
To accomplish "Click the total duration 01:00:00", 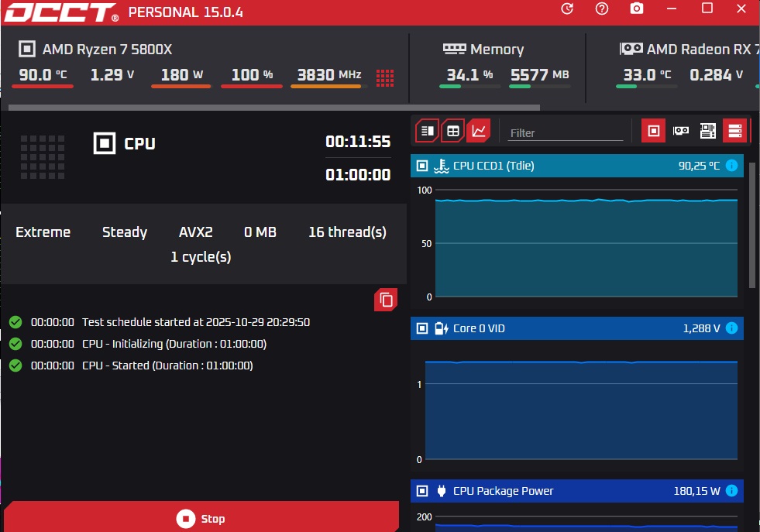I will 358,174.
